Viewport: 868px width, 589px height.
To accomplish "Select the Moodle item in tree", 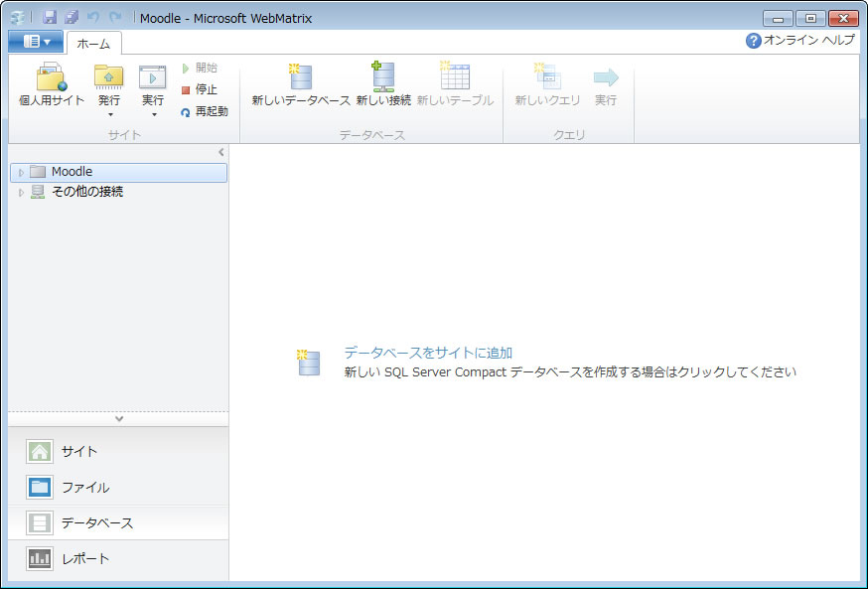I will click(72, 172).
